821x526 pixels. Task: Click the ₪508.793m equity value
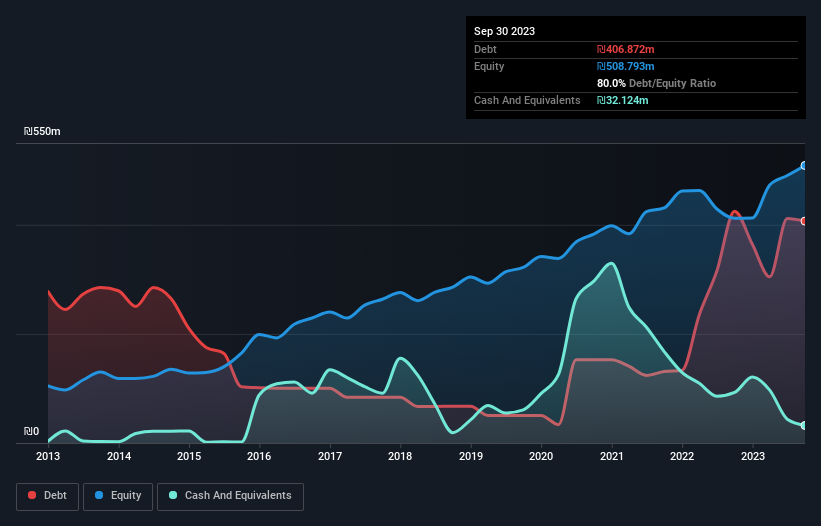[626, 66]
